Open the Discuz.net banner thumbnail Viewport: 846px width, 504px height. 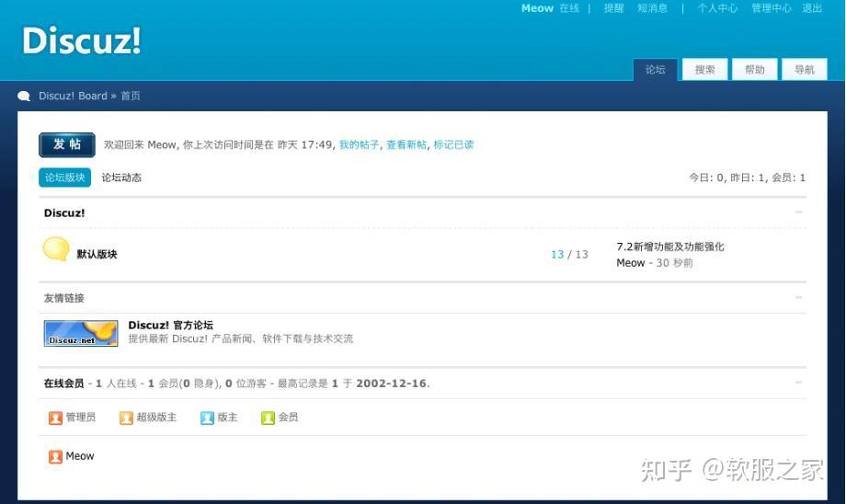coord(81,333)
